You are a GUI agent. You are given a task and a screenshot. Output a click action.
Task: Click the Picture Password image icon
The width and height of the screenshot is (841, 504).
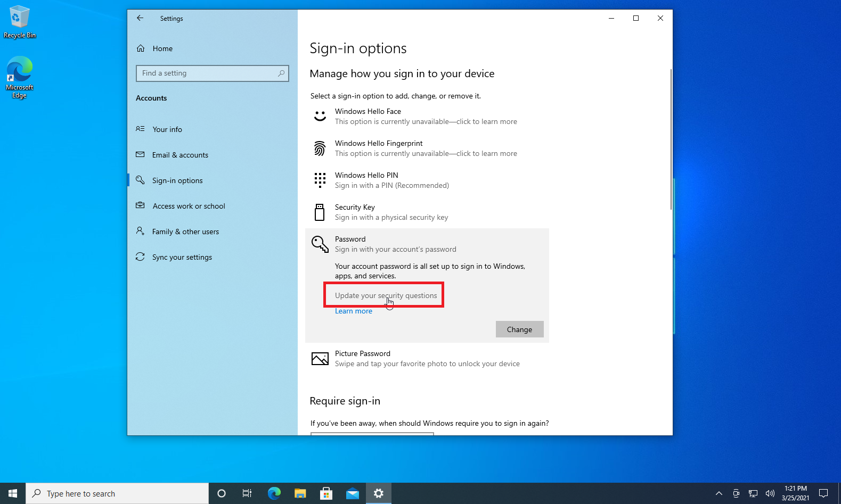point(320,359)
